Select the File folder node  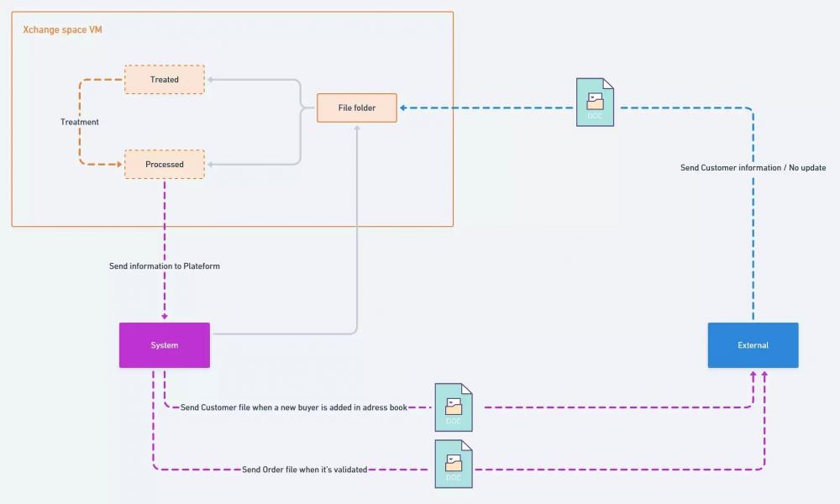click(357, 108)
